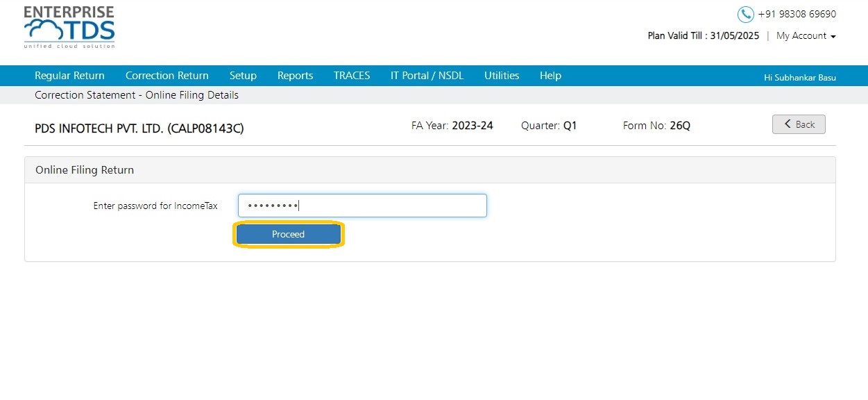This screenshot has width=868, height=400.
Task: Open the Correction Return menu
Action: (167, 76)
